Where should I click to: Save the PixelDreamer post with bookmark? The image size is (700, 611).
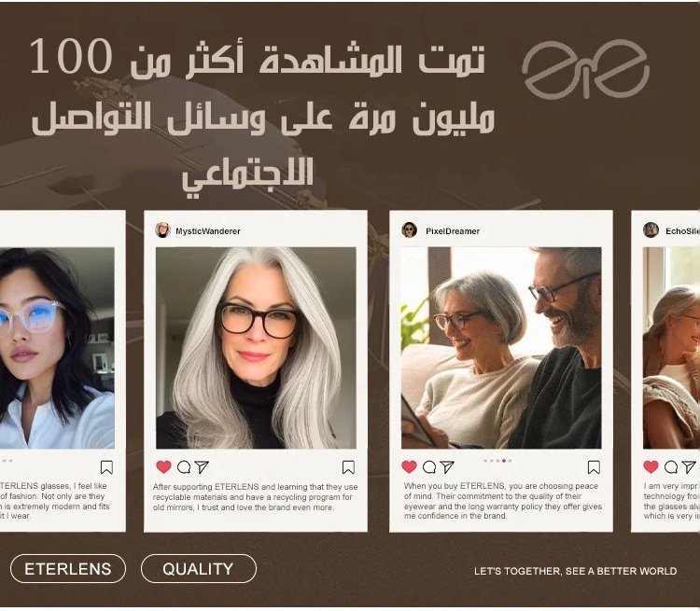pos(594,467)
